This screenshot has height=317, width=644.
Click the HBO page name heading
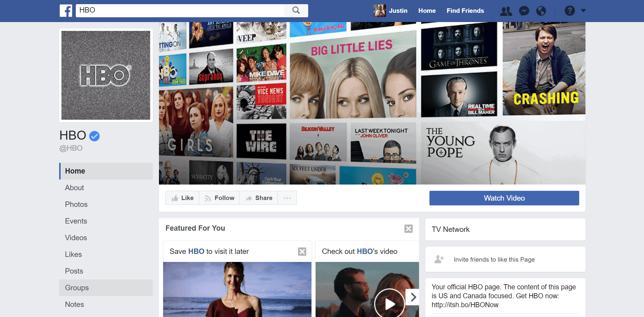tap(73, 135)
